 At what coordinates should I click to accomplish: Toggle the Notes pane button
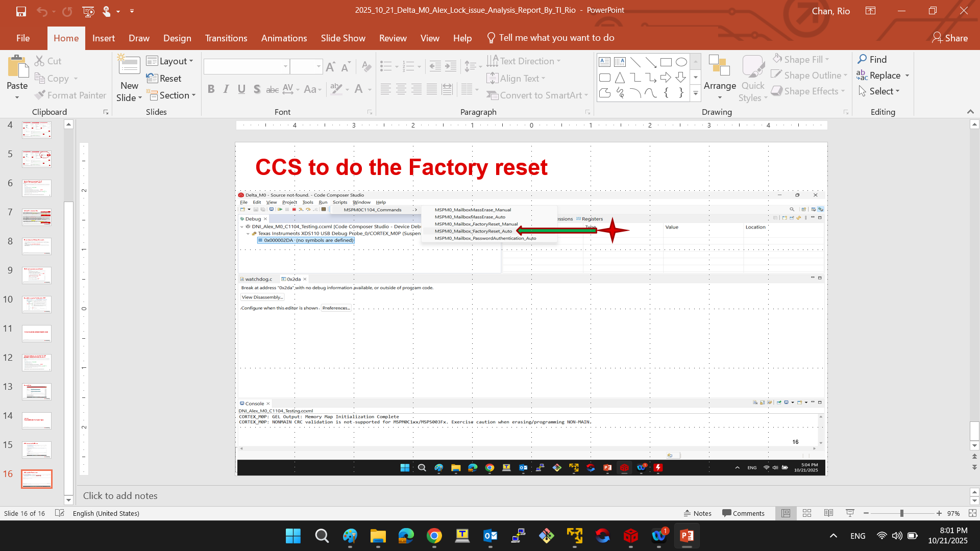tap(698, 513)
